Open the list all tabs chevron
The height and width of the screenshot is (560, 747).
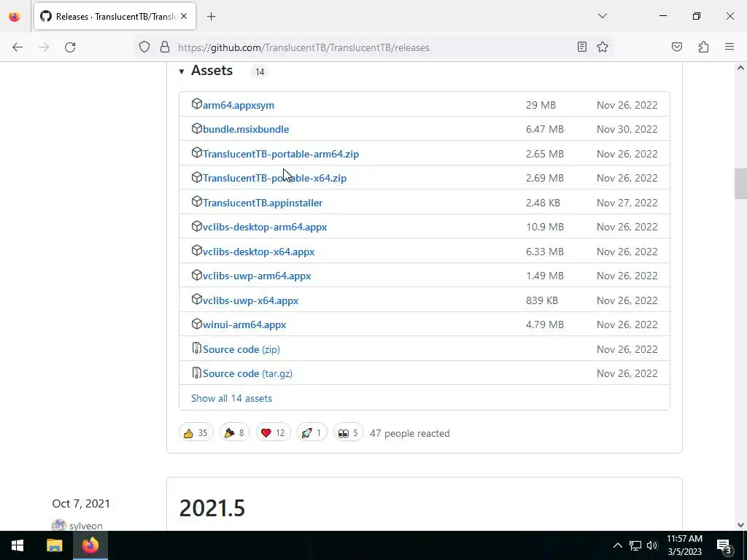pos(603,16)
